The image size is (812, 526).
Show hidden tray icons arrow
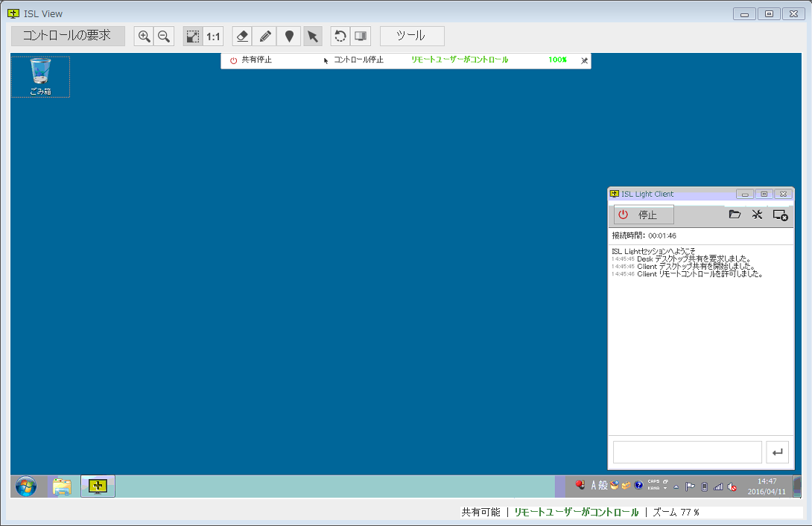(676, 487)
